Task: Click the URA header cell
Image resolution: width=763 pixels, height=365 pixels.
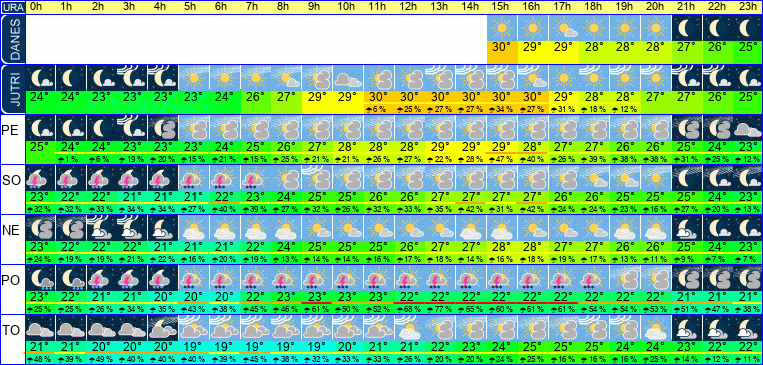Action: 13,7
